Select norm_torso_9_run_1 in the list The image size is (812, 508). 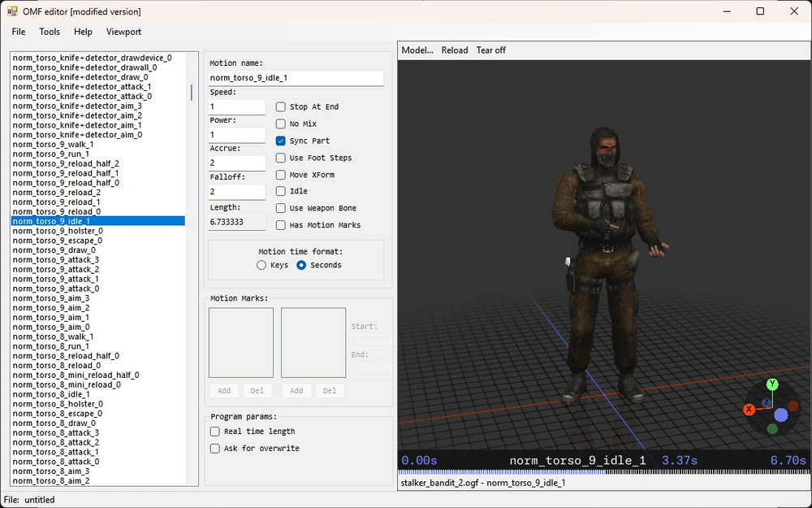(98, 154)
